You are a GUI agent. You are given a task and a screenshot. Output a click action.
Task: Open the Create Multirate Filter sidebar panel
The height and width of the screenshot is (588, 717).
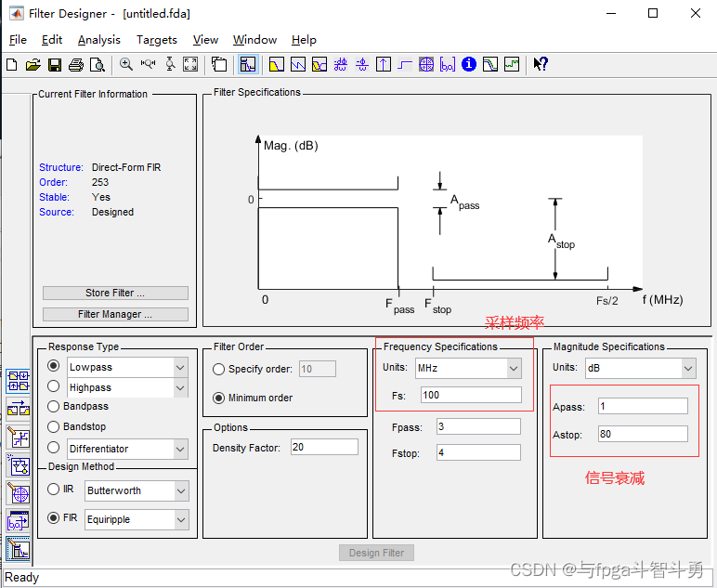pos(18,382)
